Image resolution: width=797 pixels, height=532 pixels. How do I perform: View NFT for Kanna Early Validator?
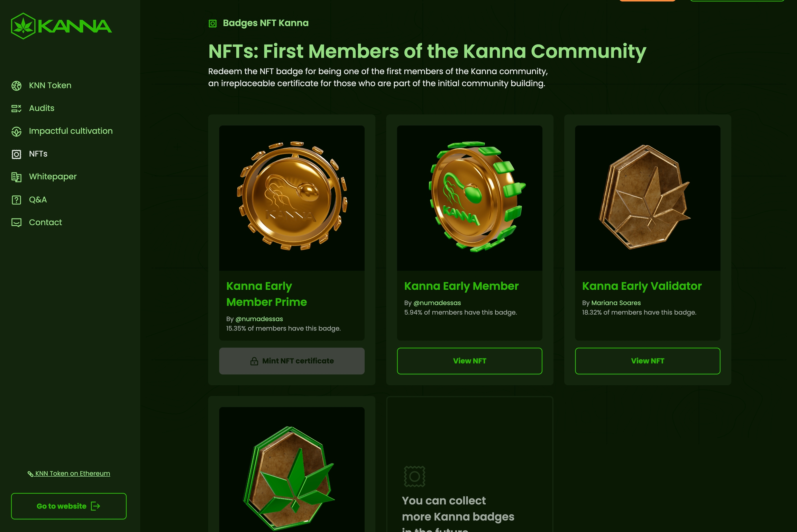(647, 361)
